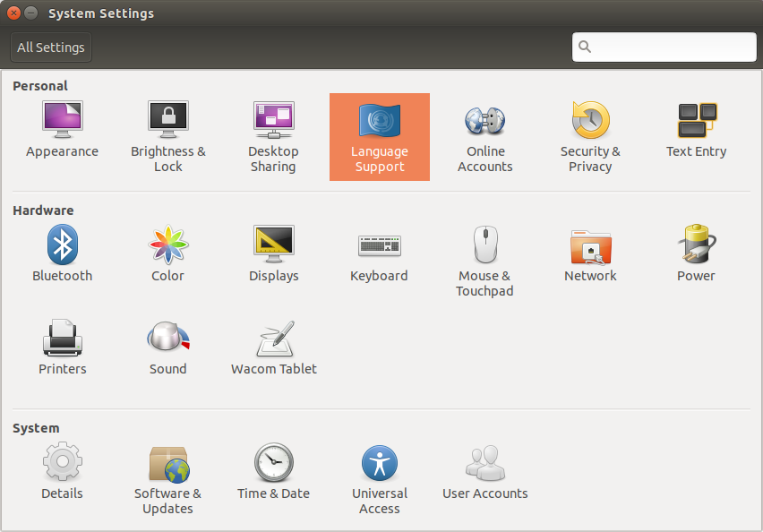Open User Accounts settings
Image resolution: width=763 pixels, height=532 pixels.
[485, 471]
